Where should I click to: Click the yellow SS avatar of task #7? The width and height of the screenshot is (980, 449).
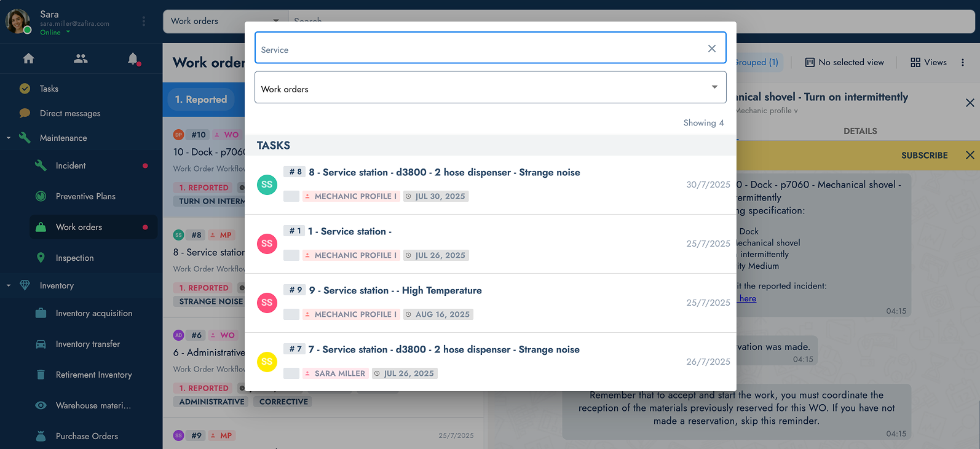coord(267,362)
